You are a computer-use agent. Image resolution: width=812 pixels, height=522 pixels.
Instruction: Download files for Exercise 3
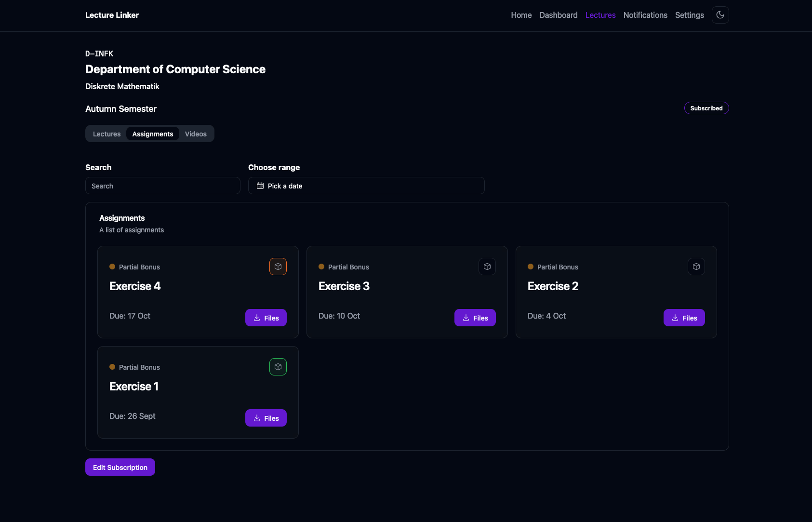[x=475, y=318]
